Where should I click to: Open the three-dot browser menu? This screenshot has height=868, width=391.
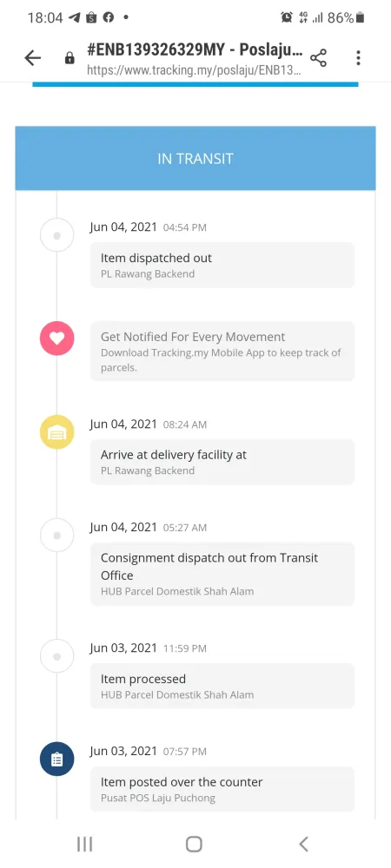pos(358,57)
